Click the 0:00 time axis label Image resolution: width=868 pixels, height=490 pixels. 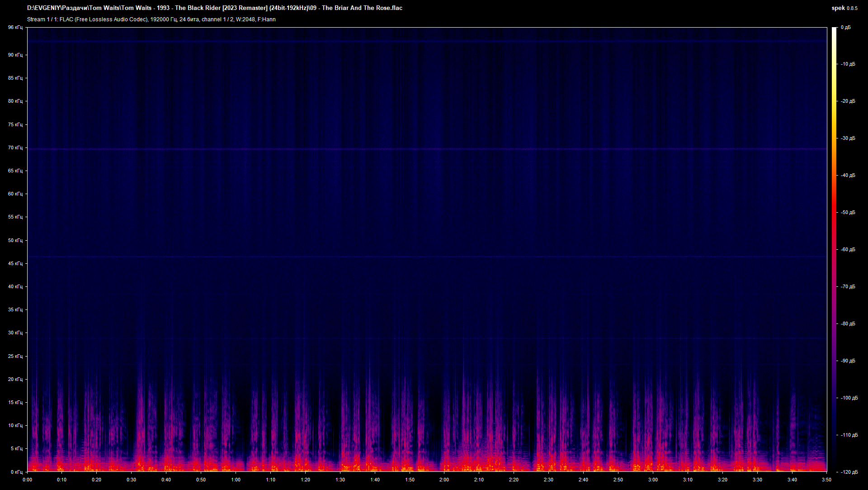click(x=27, y=480)
